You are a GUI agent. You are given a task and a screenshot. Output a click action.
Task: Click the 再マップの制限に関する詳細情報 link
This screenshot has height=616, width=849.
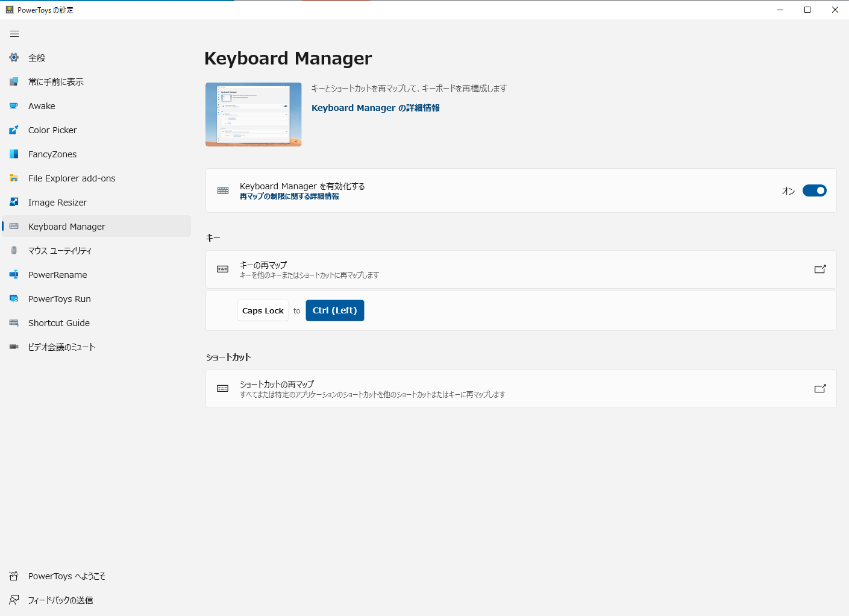[x=289, y=196]
